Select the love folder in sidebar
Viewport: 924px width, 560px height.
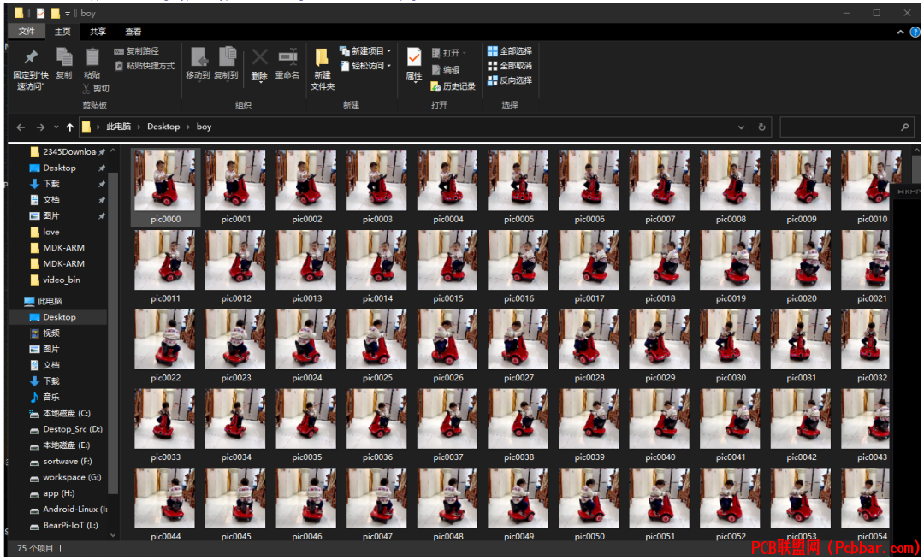(x=51, y=232)
